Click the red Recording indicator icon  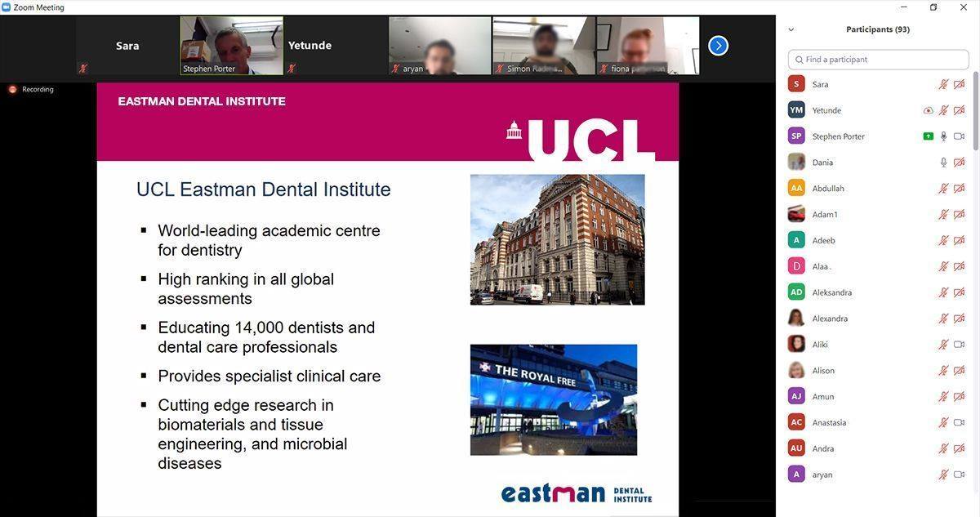12,90
